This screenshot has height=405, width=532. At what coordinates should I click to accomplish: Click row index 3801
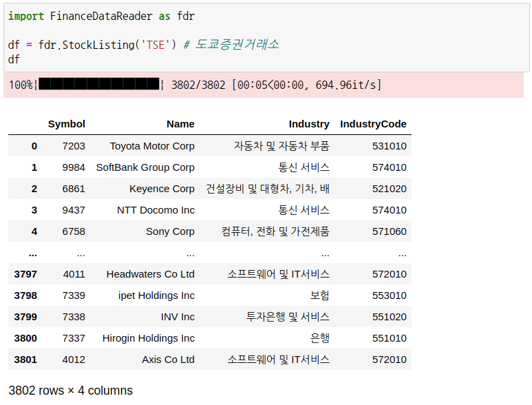point(25,360)
